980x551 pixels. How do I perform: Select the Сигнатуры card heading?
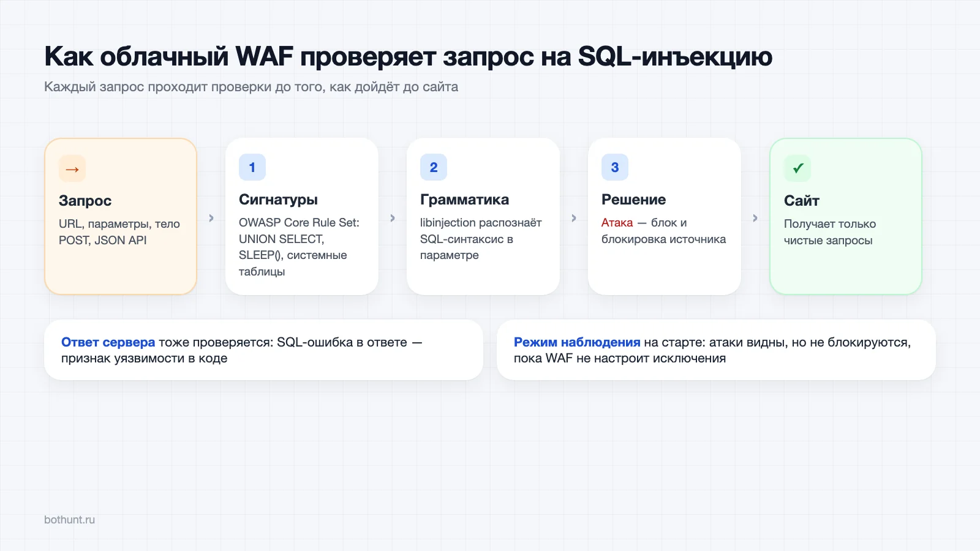click(x=278, y=200)
